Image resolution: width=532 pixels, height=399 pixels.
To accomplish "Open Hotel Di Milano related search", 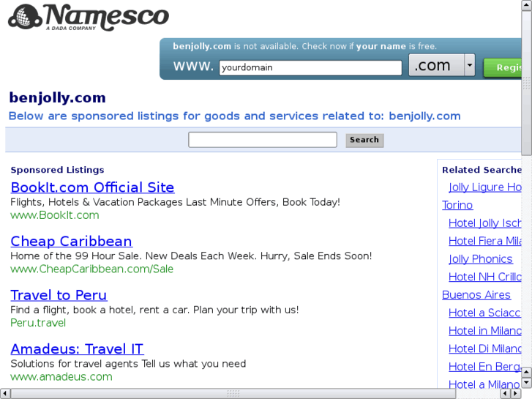I will click(x=485, y=348).
